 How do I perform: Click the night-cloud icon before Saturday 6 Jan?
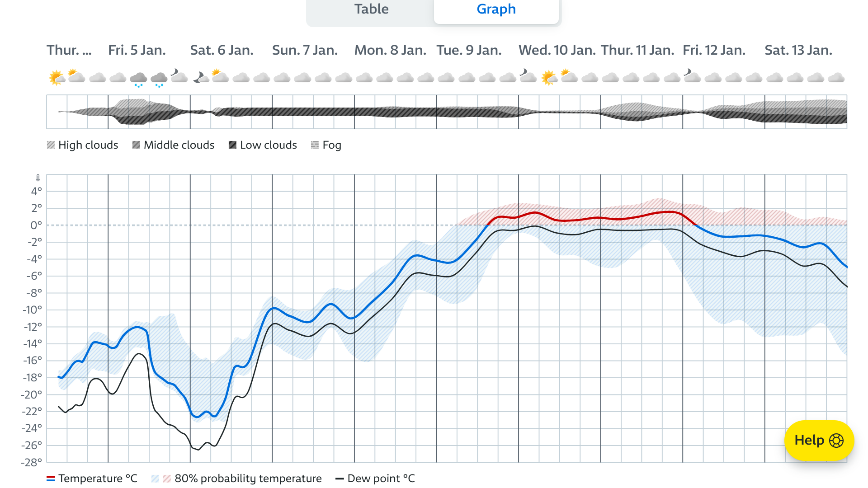point(179,76)
